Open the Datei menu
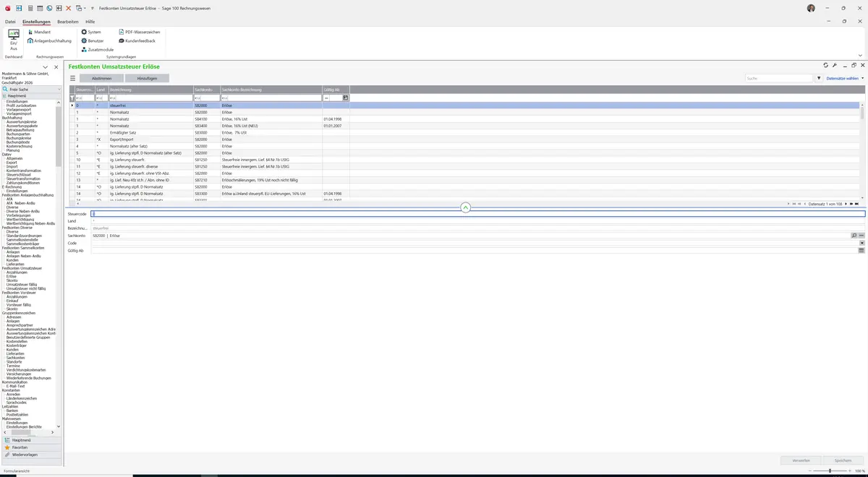Screen dimensions: 868x477 (10, 22)
